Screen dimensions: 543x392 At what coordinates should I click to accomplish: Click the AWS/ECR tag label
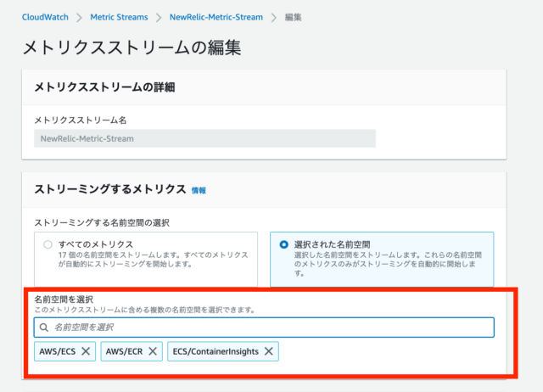point(125,351)
